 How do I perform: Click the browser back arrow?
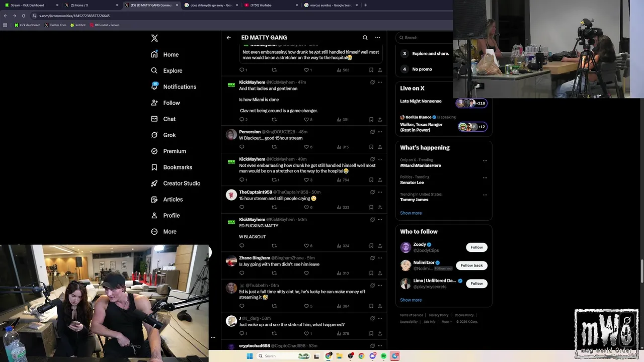[x=6, y=16]
